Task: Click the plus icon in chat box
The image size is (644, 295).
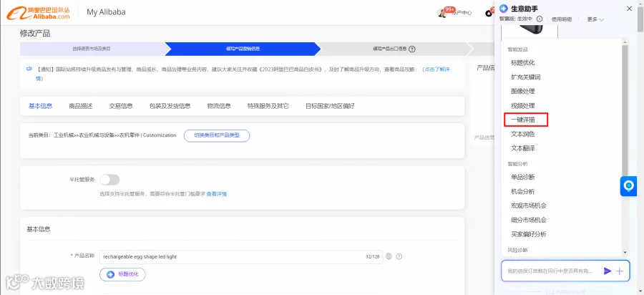Action: pos(620,271)
